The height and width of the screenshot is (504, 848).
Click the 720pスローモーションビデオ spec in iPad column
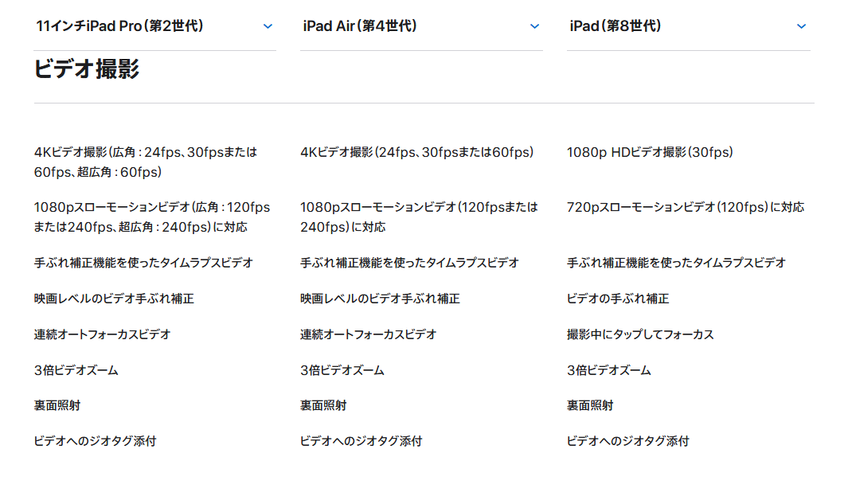click(685, 207)
